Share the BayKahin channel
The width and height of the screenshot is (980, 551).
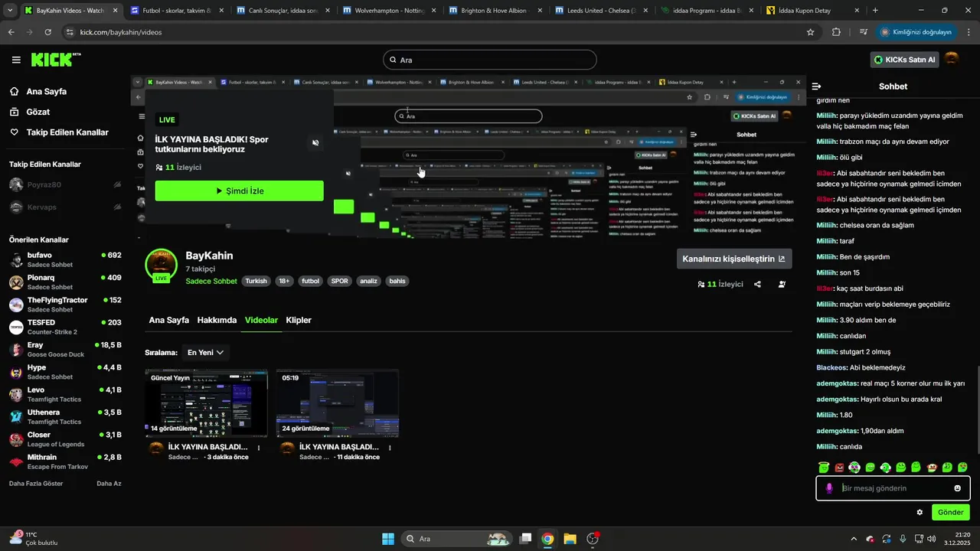click(x=757, y=284)
